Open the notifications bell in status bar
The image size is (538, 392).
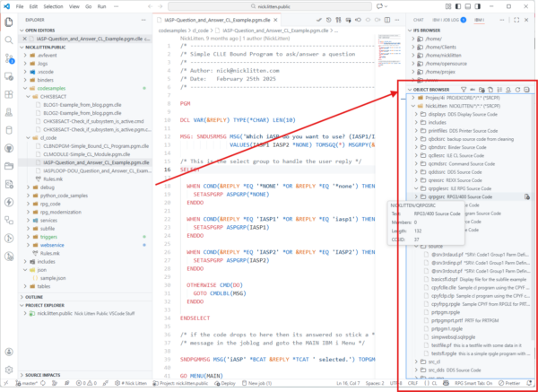529,383
